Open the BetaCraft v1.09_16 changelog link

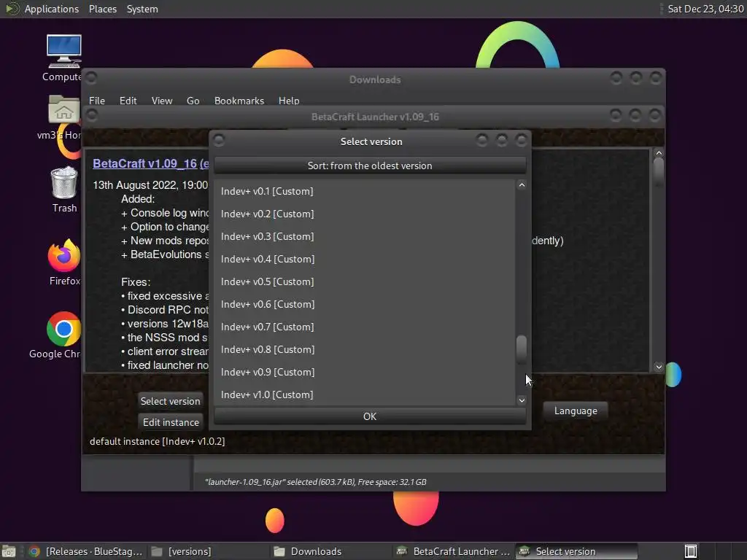pyautogui.click(x=150, y=164)
